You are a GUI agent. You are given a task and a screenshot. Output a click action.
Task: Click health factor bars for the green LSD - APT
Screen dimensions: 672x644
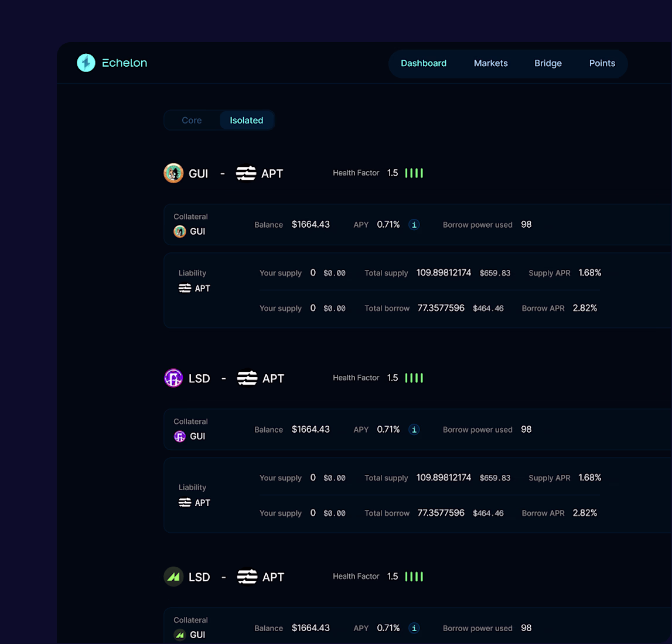pos(414,576)
